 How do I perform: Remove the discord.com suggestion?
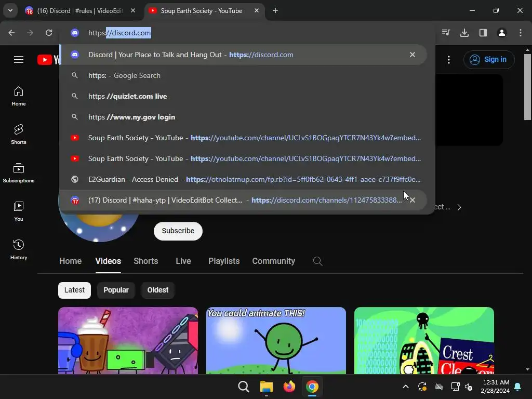pyautogui.click(x=412, y=55)
